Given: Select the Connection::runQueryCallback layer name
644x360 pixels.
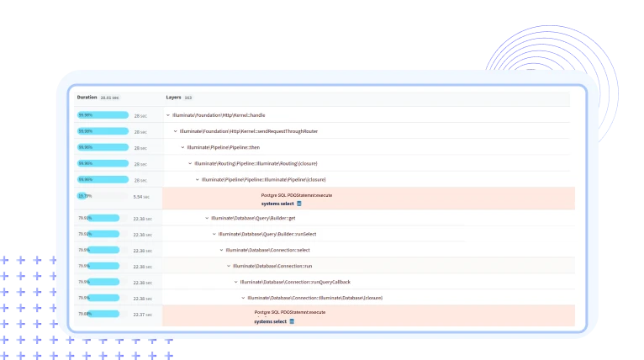Looking at the screenshot, I should click(295, 282).
